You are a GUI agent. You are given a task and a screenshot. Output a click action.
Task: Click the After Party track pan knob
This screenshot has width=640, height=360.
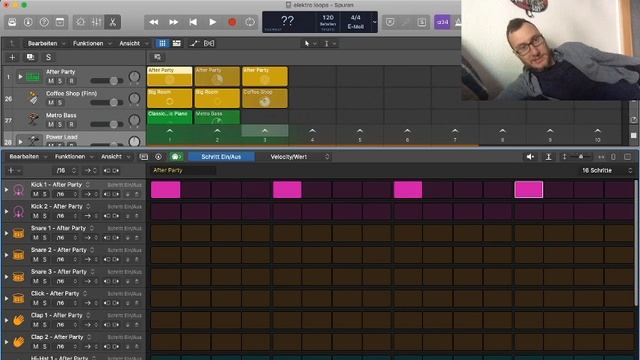click(134, 76)
